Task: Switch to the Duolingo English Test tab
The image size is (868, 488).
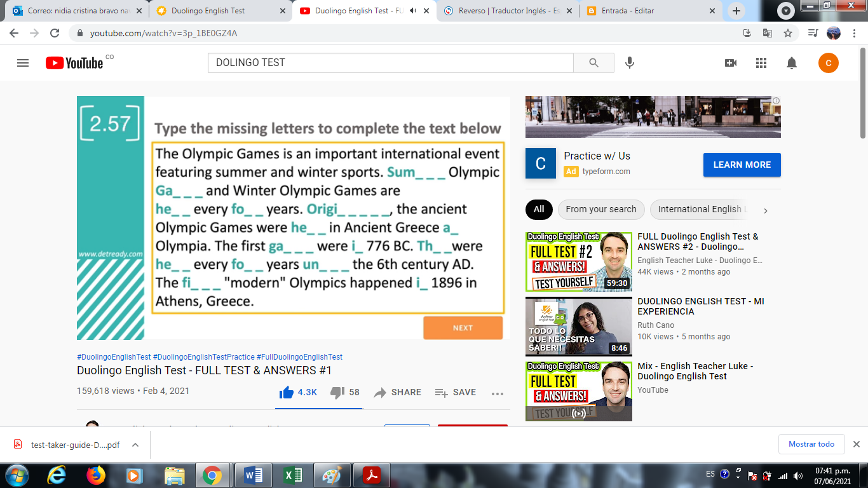Action: coord(221,11)
